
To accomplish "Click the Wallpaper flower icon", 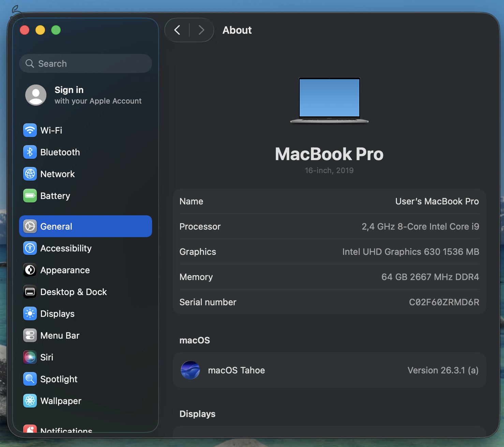I will click(30, 401).
